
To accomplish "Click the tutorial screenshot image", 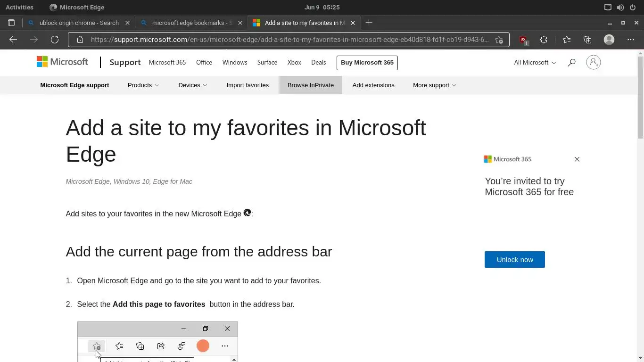I will (157, 342).
